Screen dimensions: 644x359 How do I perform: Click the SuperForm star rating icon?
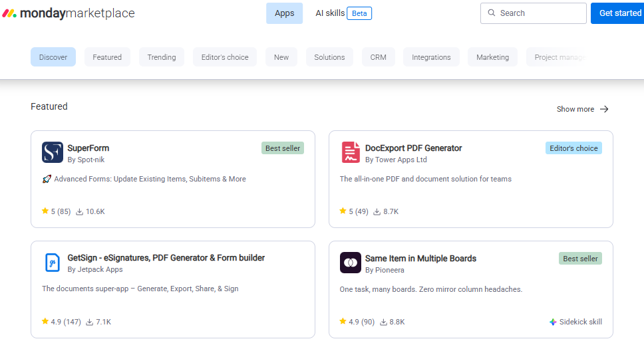click(45, 211)
